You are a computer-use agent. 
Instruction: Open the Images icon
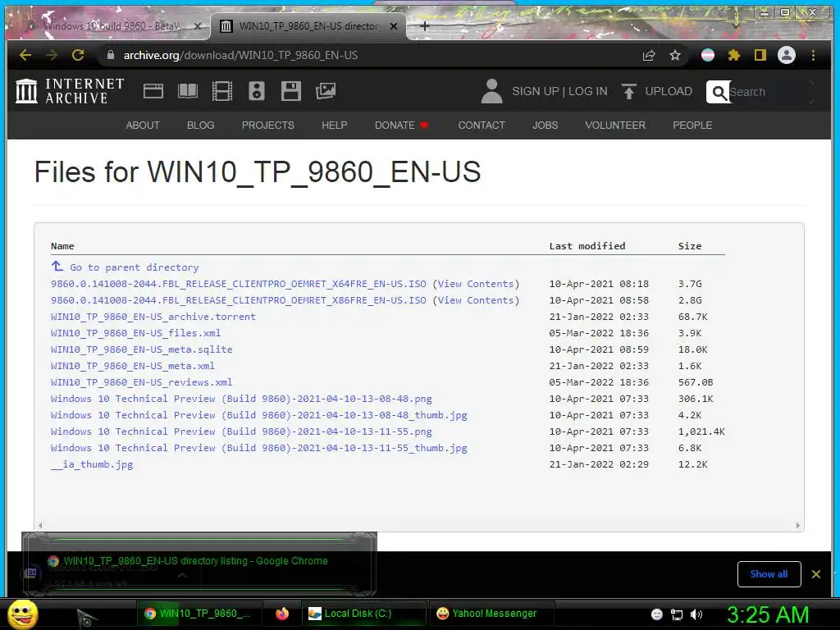pos(325,91)
